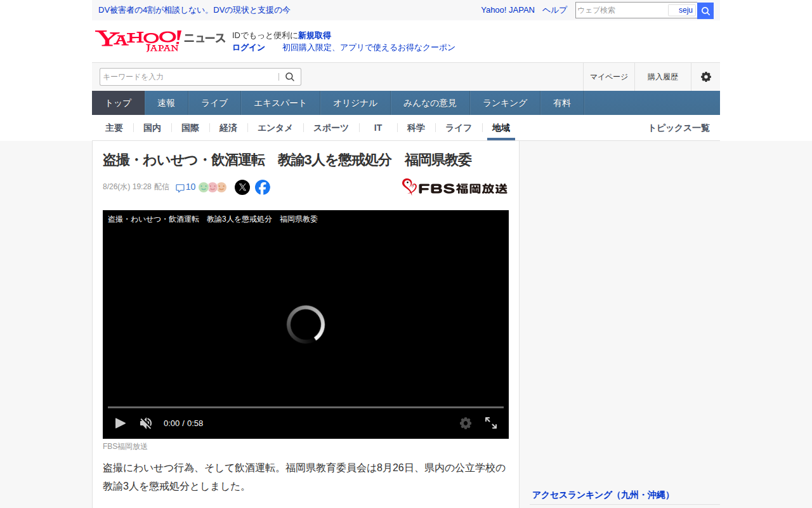The height and width of the screenshot is (508, 812).
Task: Open video settings gear
Action: click(x=466, y=423)
